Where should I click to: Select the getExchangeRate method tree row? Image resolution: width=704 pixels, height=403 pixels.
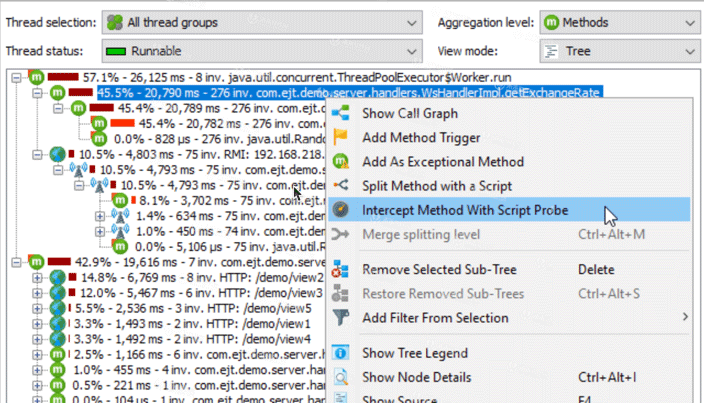click(348, 93)
